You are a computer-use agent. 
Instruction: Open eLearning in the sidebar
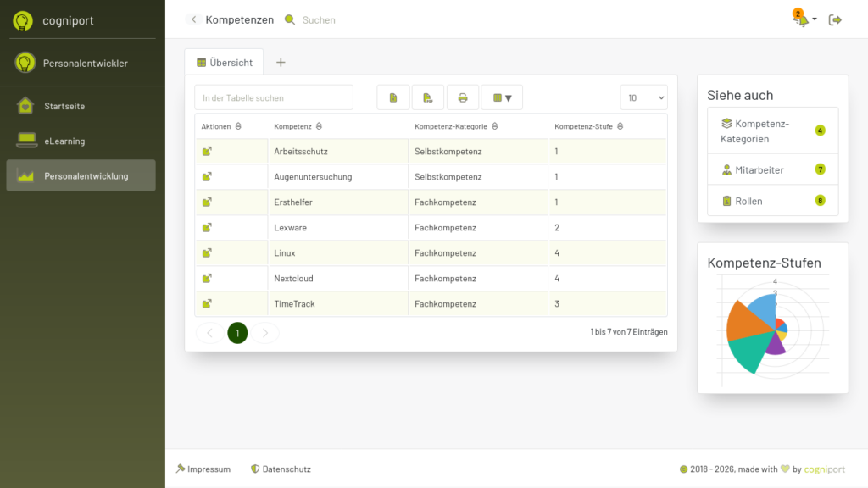point(64,141)
